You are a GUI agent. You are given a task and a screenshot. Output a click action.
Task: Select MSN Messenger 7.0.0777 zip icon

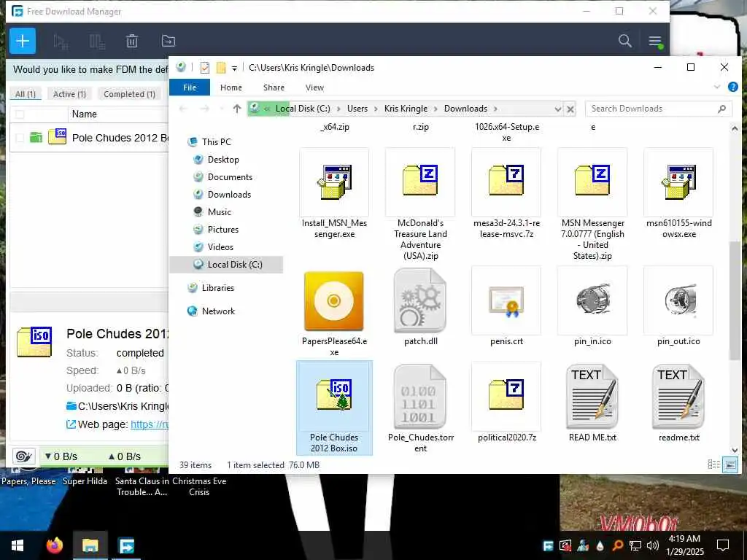point(592,182)
